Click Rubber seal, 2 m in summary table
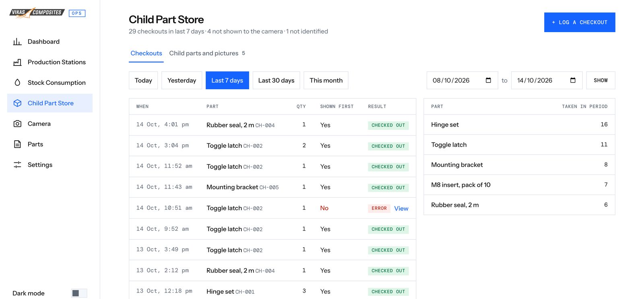 (x=455, y=205)
